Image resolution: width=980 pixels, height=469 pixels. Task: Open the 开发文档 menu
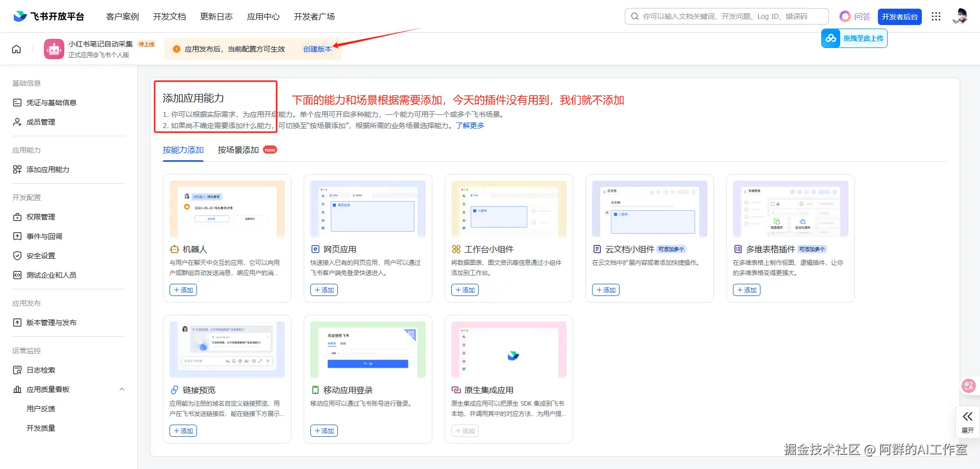point(169,16)
